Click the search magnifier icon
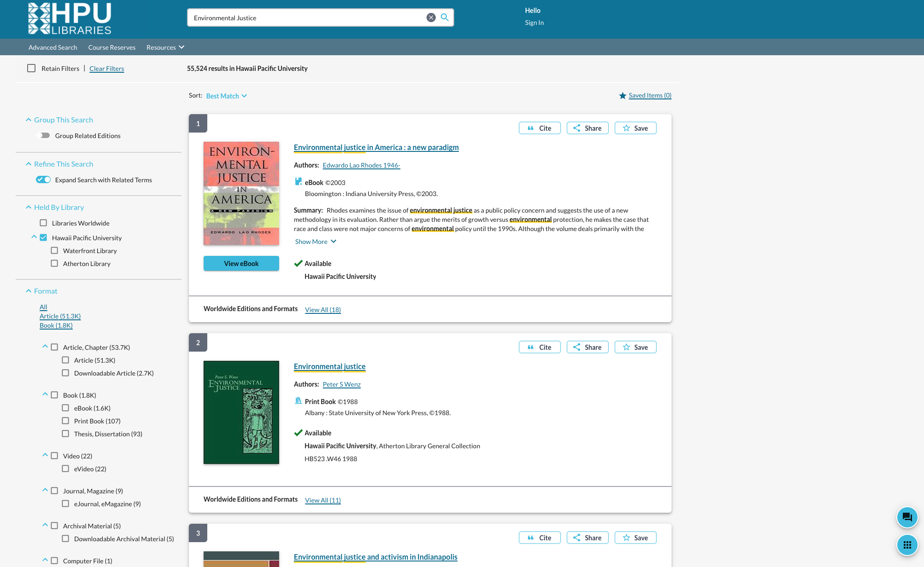 pyautogui.click(x=444, y=17)
